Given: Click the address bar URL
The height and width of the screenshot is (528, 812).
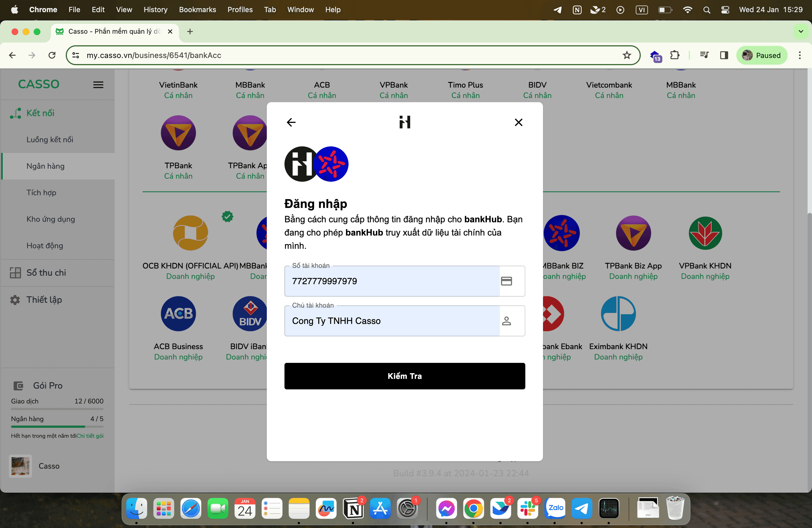Looking at the screenshot, I should 154,55.
